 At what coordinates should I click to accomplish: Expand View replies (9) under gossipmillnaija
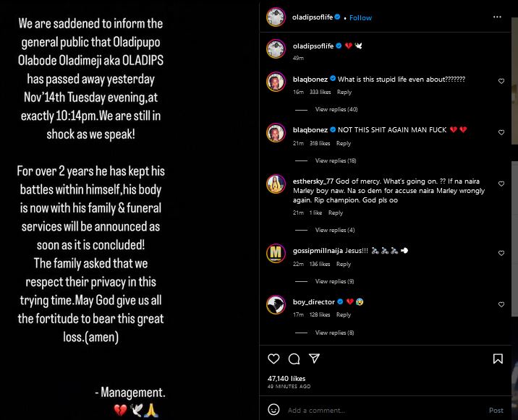coord(335,281)
